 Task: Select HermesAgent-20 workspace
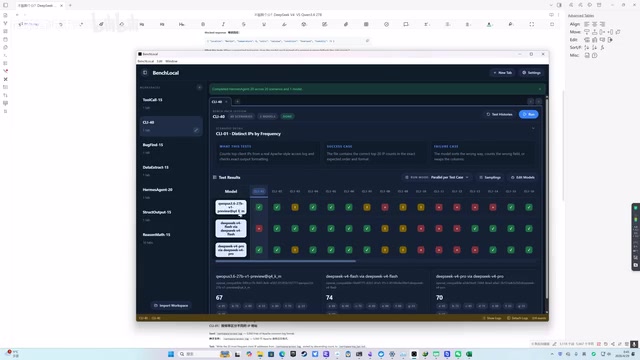(x=171, y=193)
